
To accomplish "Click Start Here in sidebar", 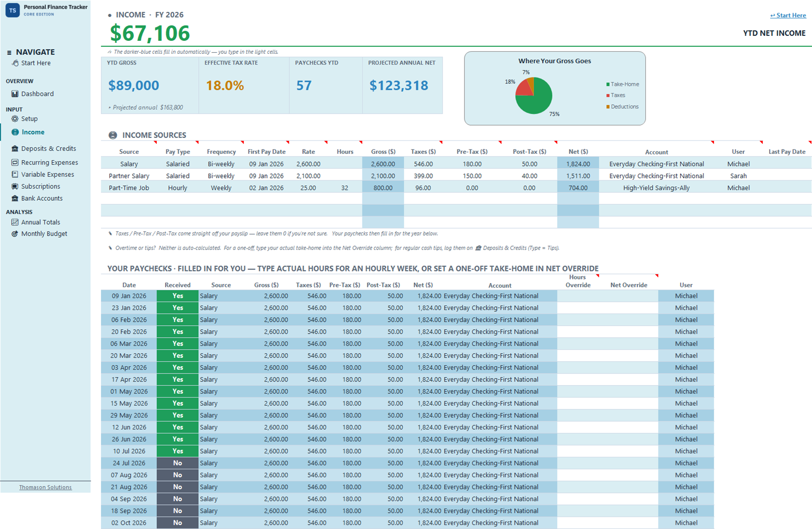I will pos(36,63).
